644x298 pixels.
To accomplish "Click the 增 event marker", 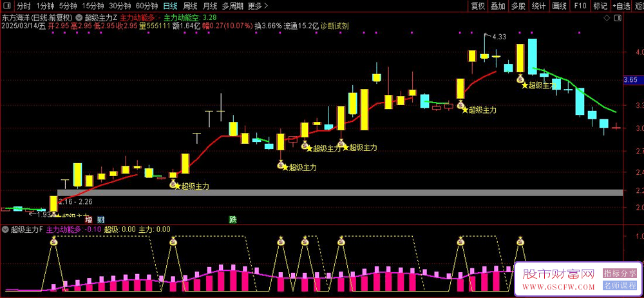I will 89,220.
